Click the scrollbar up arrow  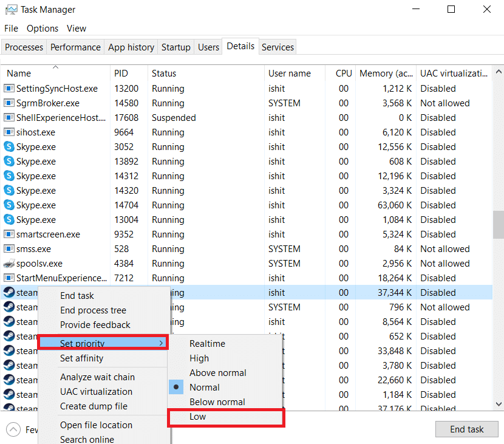pyautogui.click(x=498, y=72)
